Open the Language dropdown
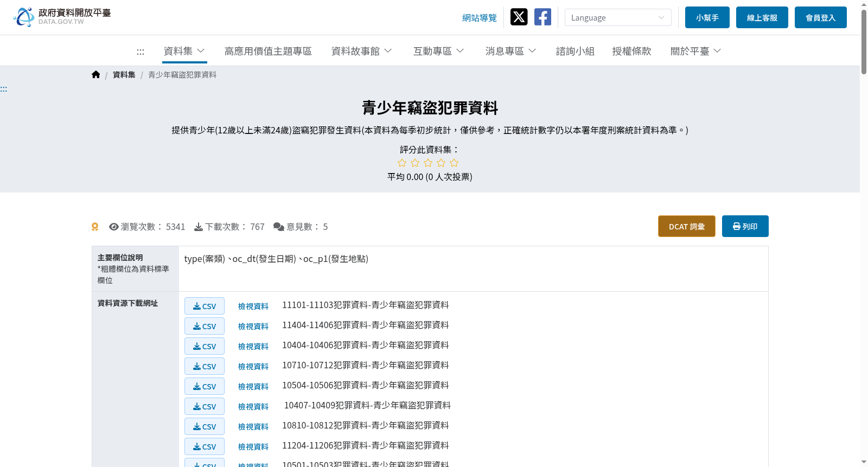 point(618,17)
